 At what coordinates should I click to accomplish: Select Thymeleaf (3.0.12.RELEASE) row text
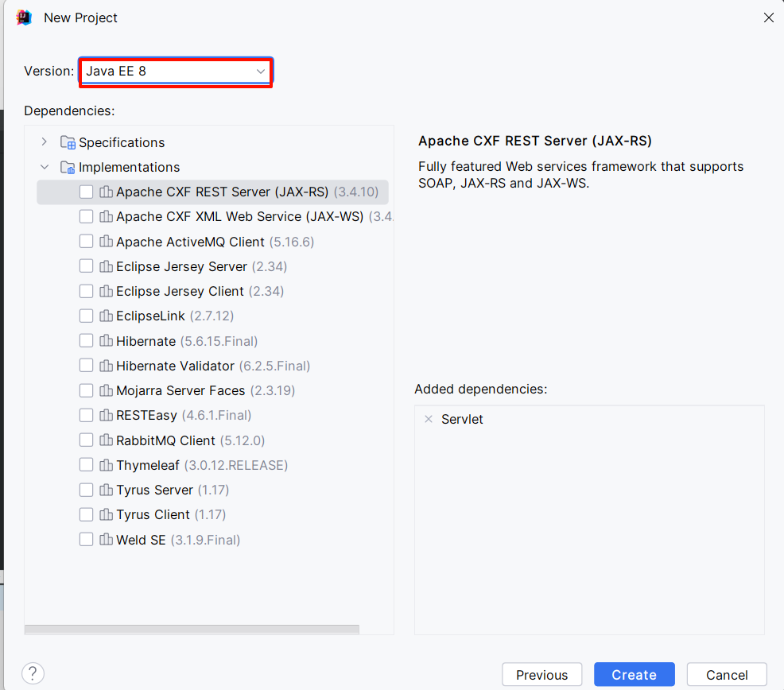[202, 466]
